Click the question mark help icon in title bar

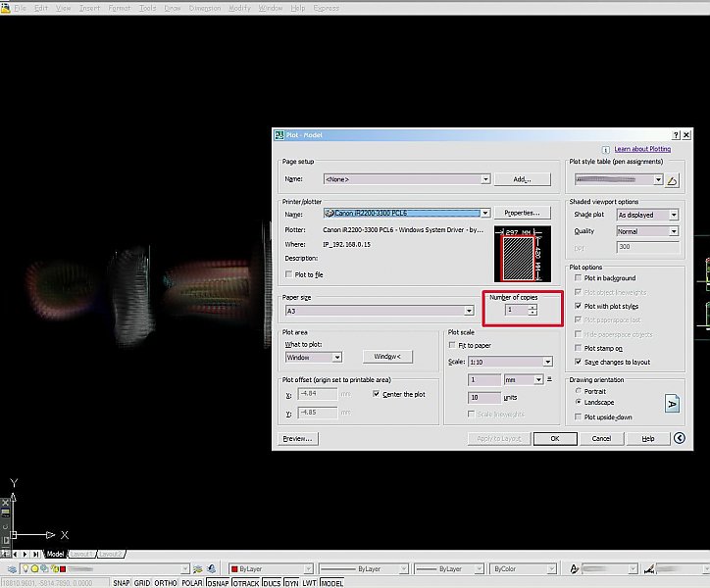tap(675, 134)
